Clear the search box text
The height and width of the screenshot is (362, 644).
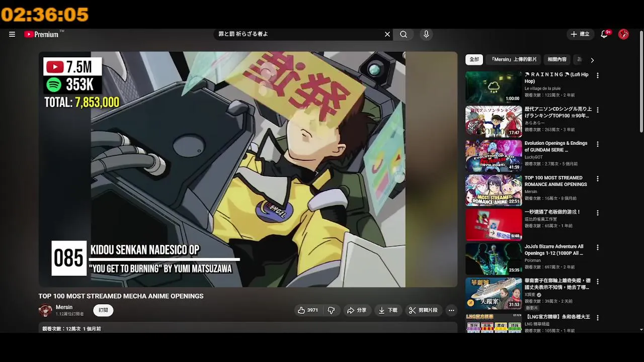387,34
